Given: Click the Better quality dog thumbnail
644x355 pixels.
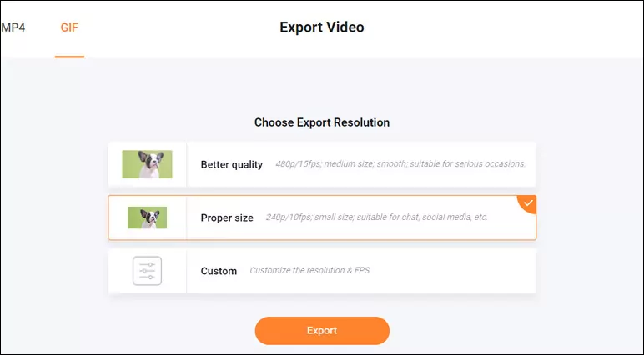Looking at the screenshot, I should (x=147, y=164).
